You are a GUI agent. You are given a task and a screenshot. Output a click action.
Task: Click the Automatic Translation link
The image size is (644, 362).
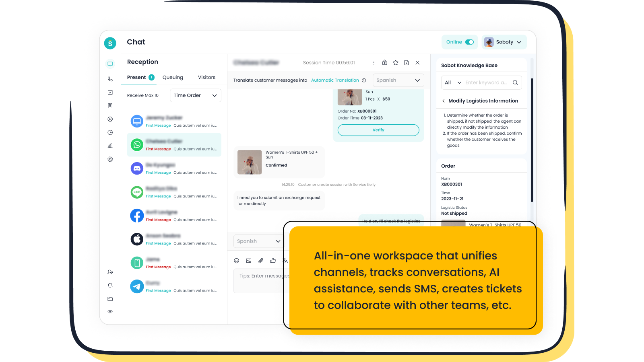(335, 80)
